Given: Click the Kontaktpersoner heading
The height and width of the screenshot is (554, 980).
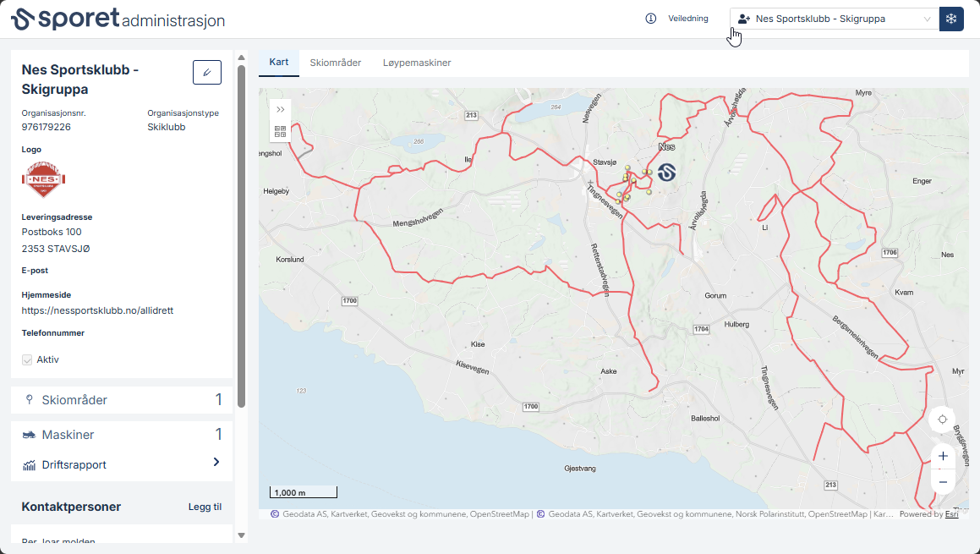Looking at the screenshot, I should (x=71, y=507).
